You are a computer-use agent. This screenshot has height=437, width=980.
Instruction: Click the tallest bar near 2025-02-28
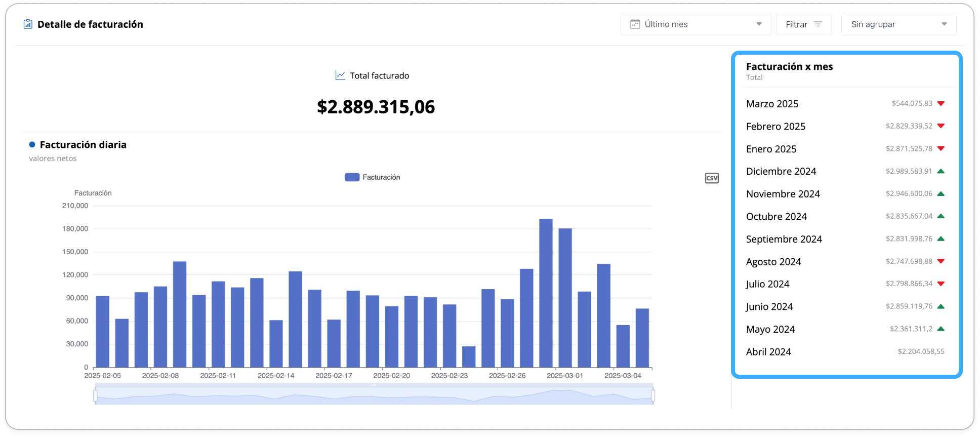[x=546, y=293]
